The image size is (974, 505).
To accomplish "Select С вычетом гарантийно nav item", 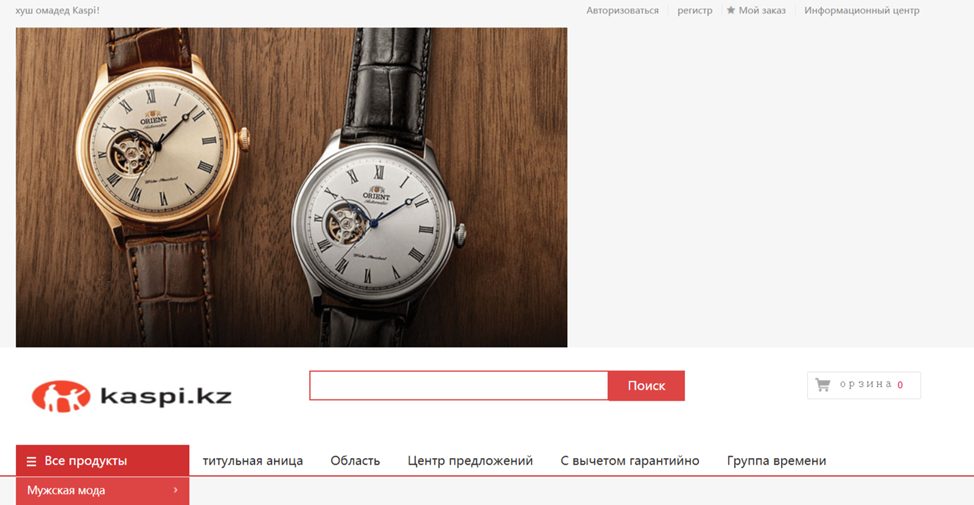I will [630, 461].
